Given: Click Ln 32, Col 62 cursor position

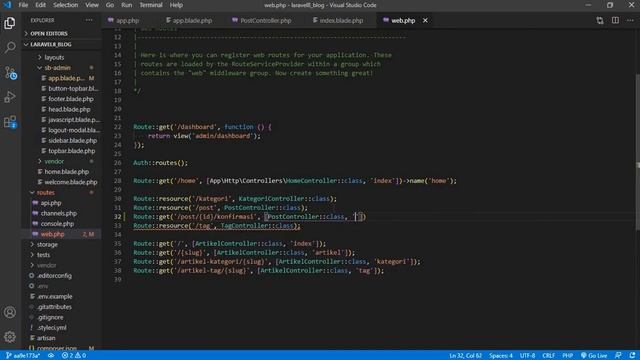Looking at the screenshot, I should (x=465, y=356).
